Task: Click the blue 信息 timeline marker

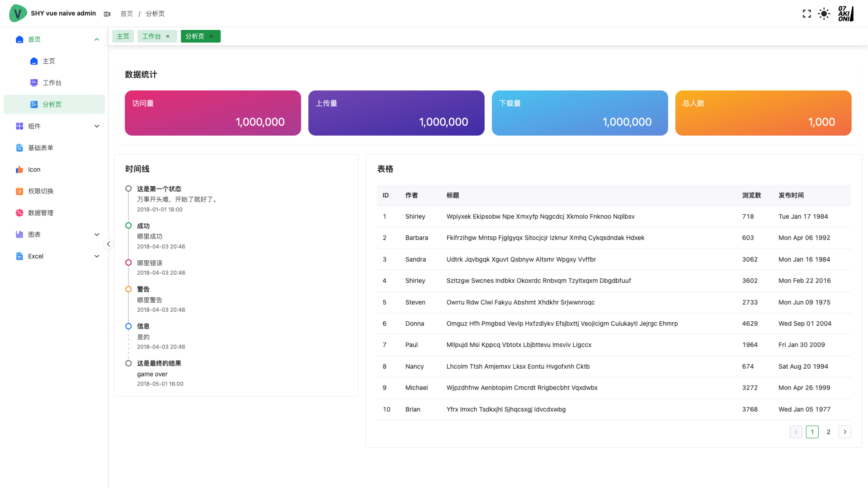Action: (128, 326)
